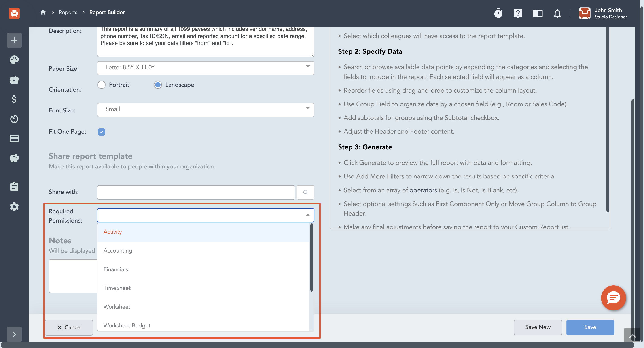Click the Share with search magnifier
Screen dimensions: 644x348
305,192
